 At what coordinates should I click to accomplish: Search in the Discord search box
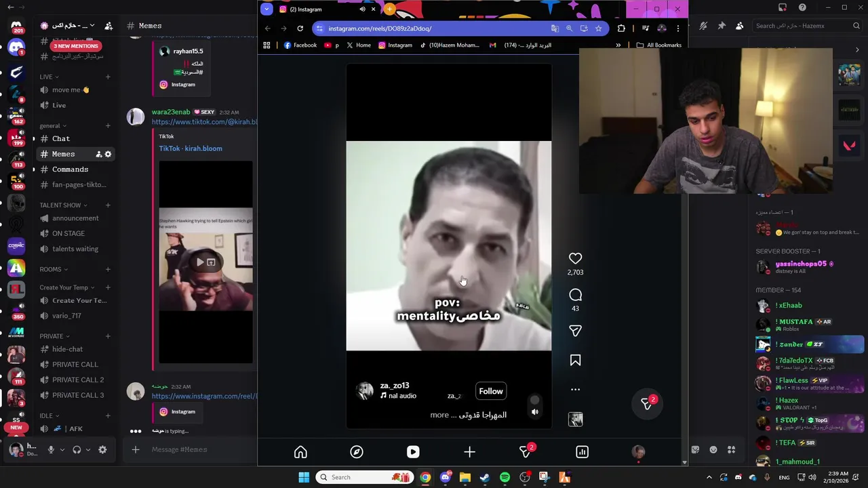point(807,26)
